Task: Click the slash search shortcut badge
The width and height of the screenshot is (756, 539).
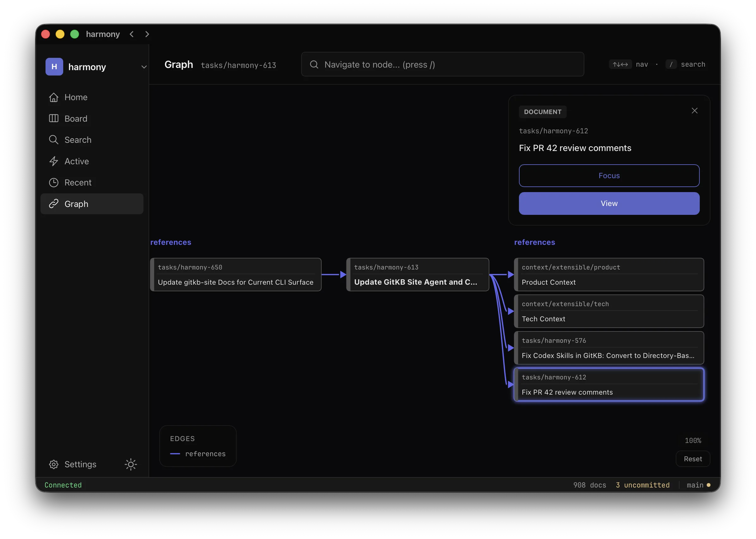Action: point(671,64)
